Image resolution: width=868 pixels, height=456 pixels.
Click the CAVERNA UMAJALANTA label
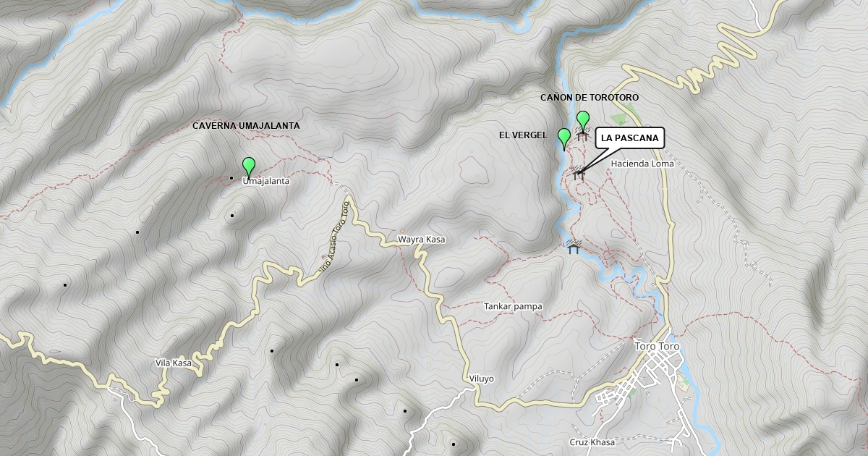(x=246, y=125)
